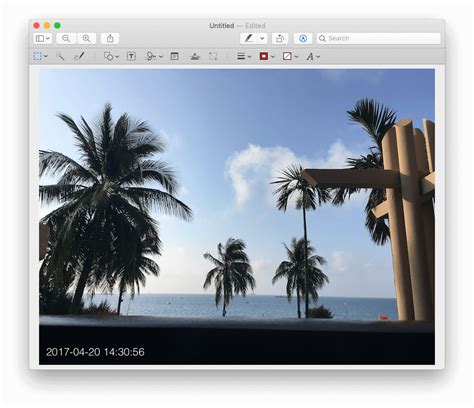Click the Untitled window title

pyautogui.click(x=222, y=26)
